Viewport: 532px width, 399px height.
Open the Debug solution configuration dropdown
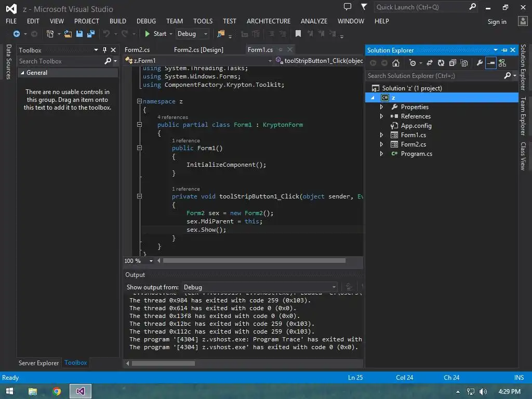pyautogui.click(x=192, y=34)
